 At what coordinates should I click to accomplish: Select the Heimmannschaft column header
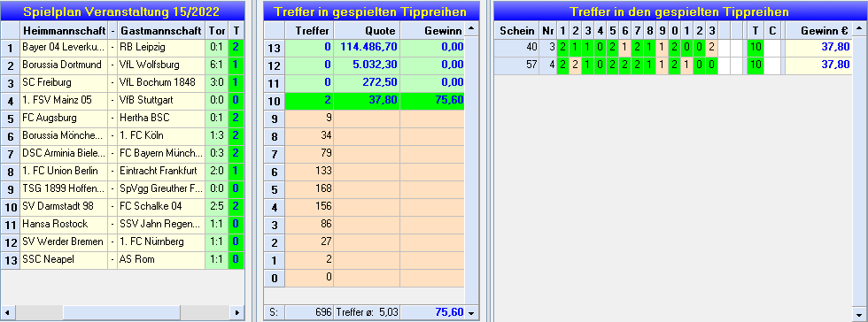point(64,30)
